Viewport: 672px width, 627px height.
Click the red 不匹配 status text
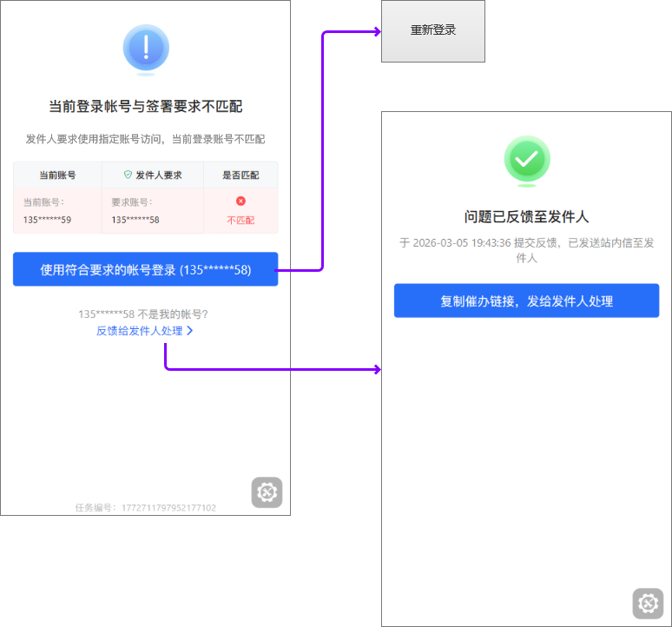coord(240,220)
